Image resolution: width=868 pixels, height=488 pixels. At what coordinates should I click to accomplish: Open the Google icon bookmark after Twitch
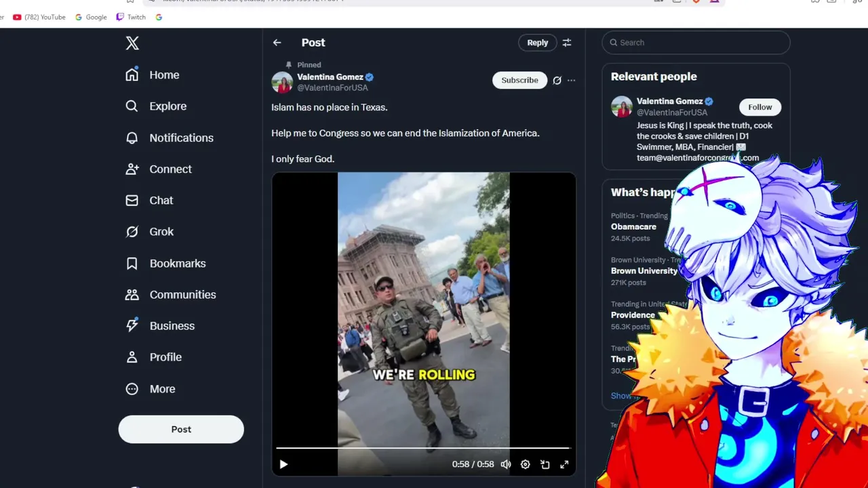(x=159, y=17)
